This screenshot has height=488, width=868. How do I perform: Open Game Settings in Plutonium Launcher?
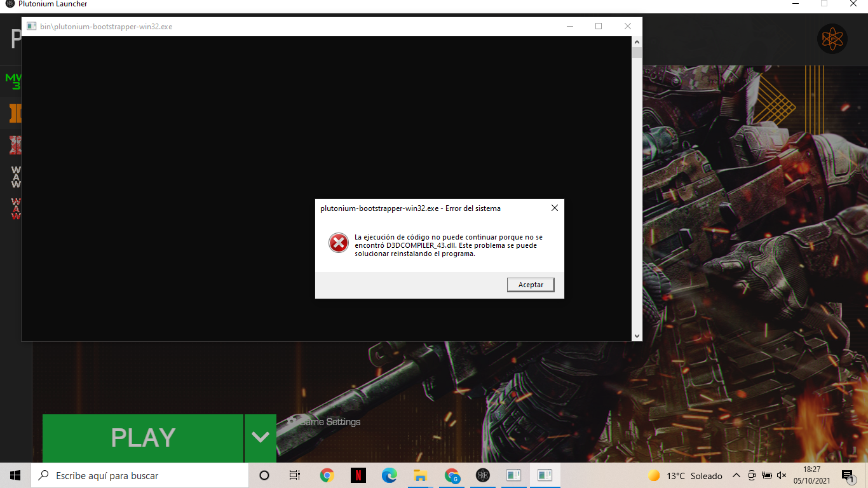click(x=324, y=422)
